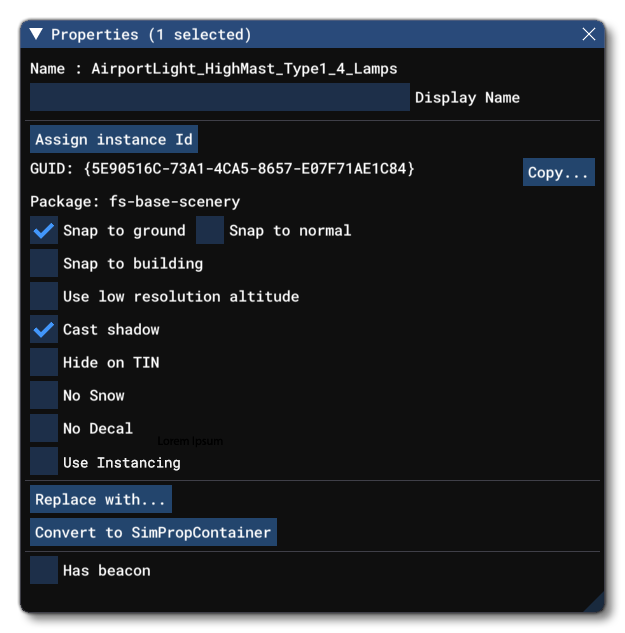Click the Package fs-base-scenery text
Viewport: 625px width, 633px height.
[135, 201]
